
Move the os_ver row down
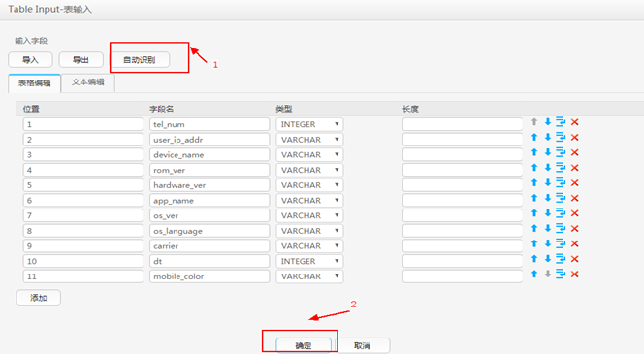547,212
